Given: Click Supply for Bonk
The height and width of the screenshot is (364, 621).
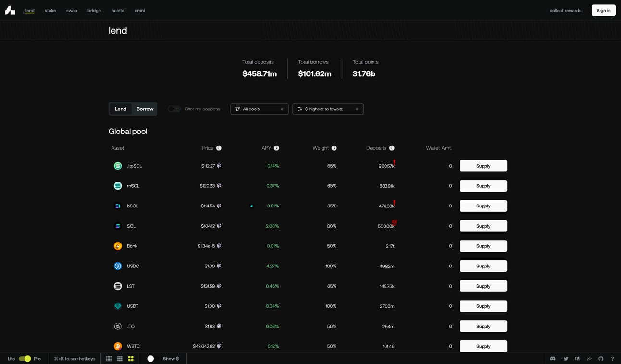Looking at the screenshot, I should coord(483,246).
